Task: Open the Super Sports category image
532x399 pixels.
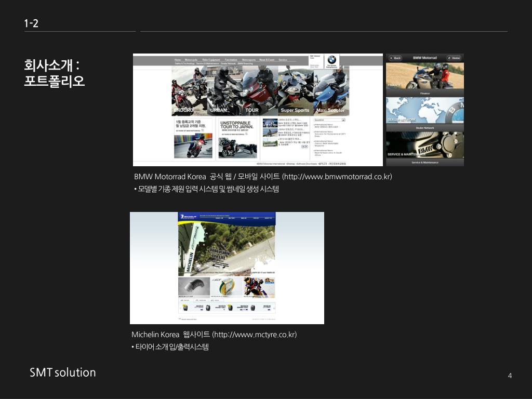Action: pyautogui.click(x=296, y=90)
